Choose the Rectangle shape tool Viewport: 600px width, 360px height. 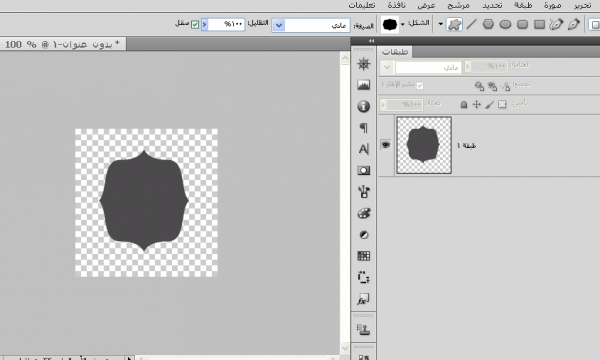pos(540,24)
